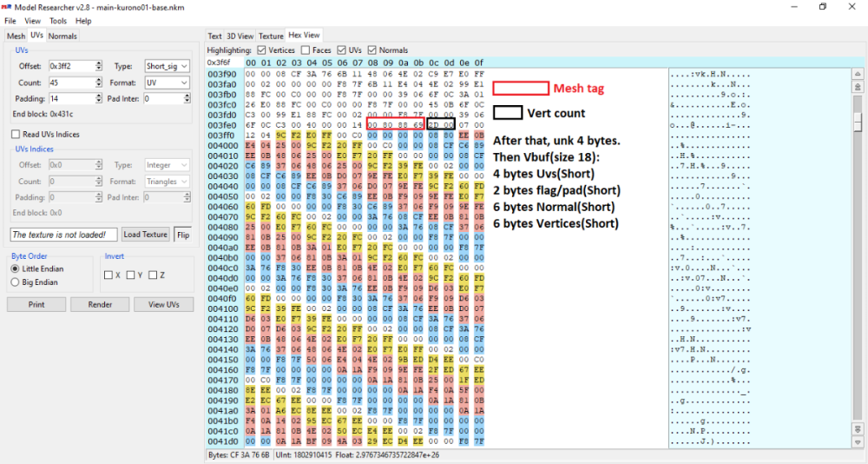Click the View UVs button

coord(163,305)
